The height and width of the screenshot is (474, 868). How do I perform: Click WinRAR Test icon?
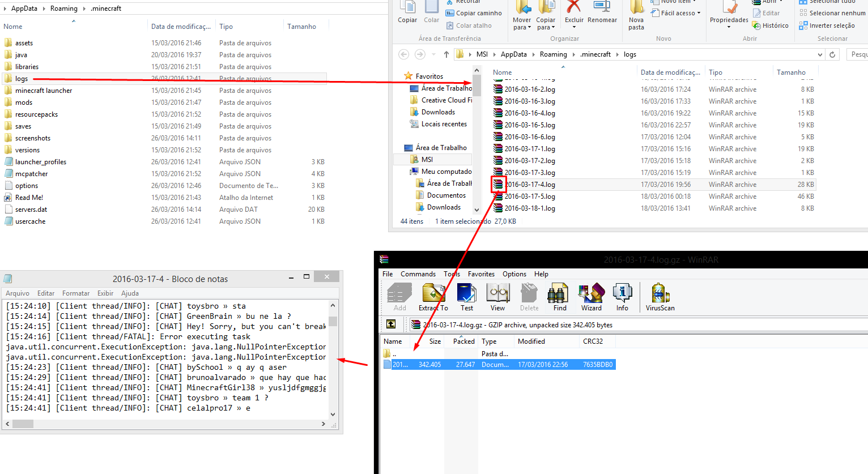click(467, 297)
